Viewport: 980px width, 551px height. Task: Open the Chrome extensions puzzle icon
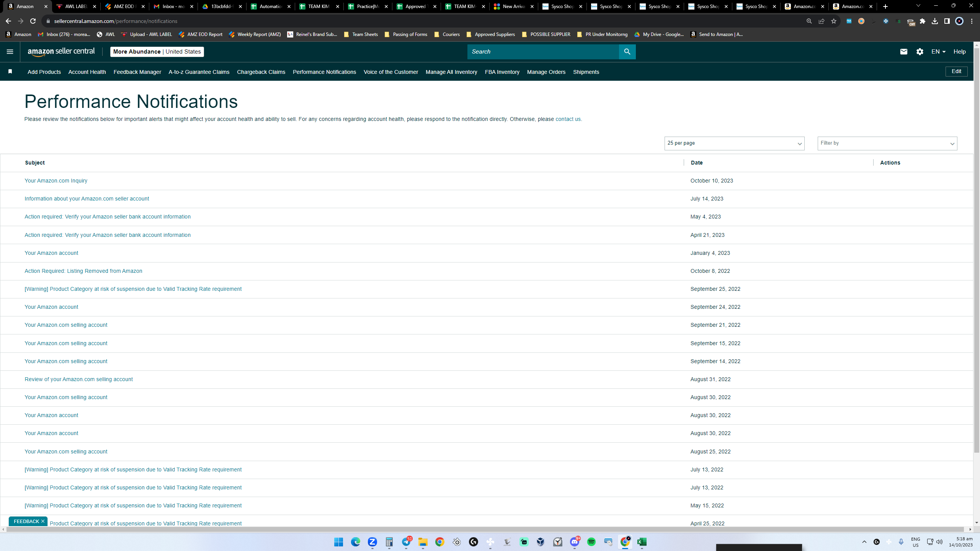pos(923,21)
